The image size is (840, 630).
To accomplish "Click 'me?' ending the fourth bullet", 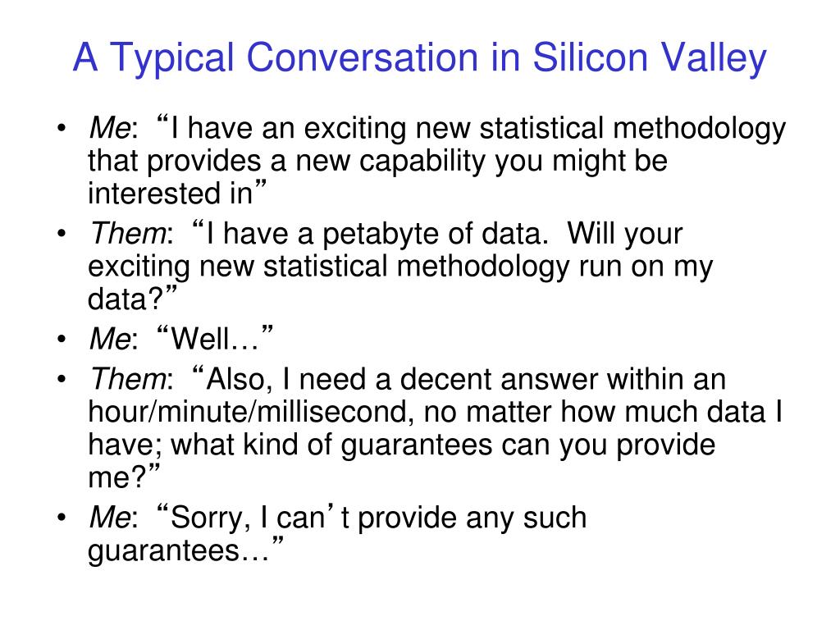I will [117, 478].
